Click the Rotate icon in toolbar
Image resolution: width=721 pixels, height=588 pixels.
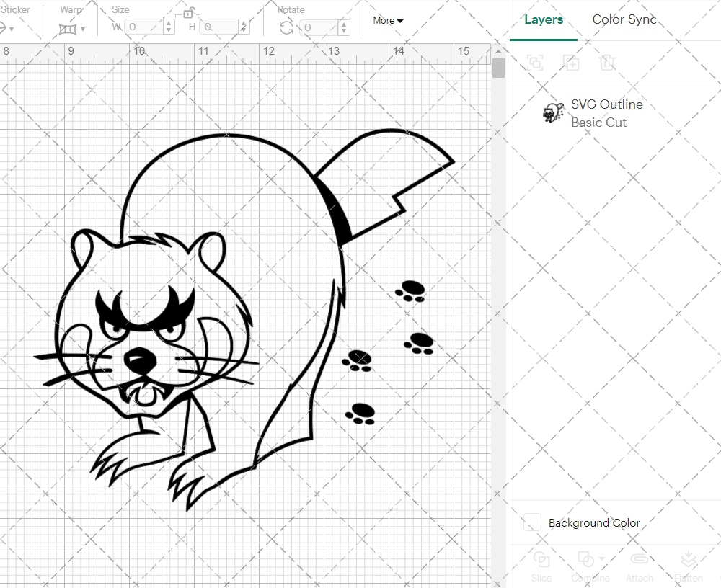coord(286,27)
